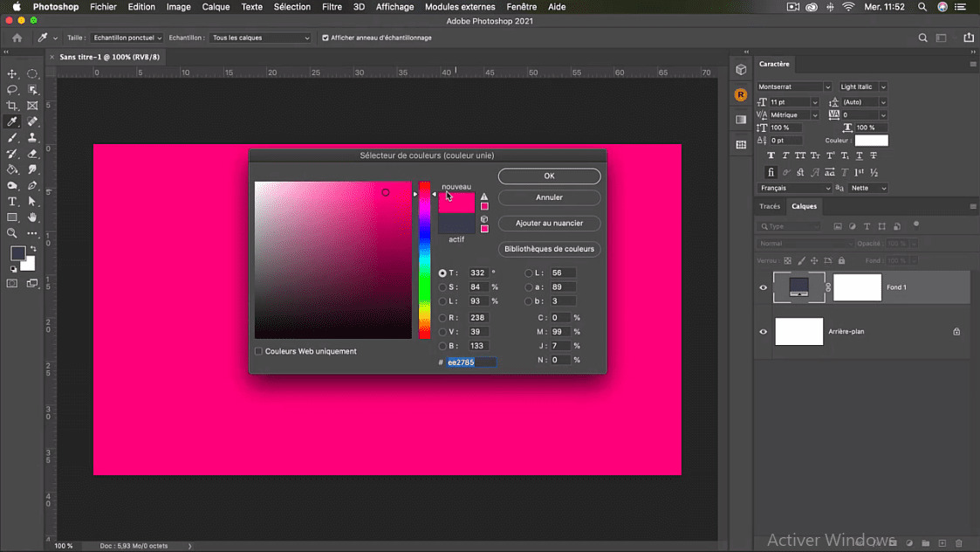Select the Paint Bucket tool
The image size is (980, 552).
click(x=12, y=169)
